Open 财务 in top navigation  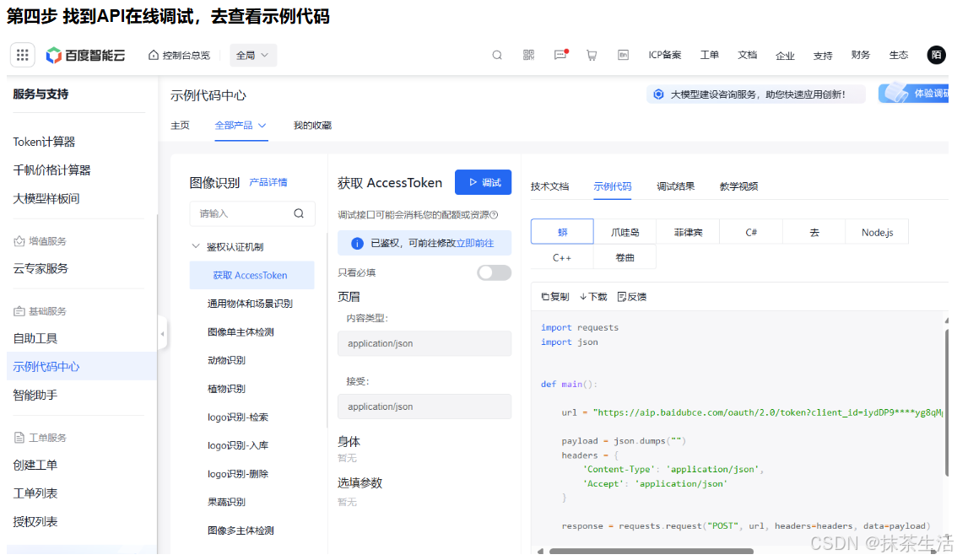click(861, 55)
